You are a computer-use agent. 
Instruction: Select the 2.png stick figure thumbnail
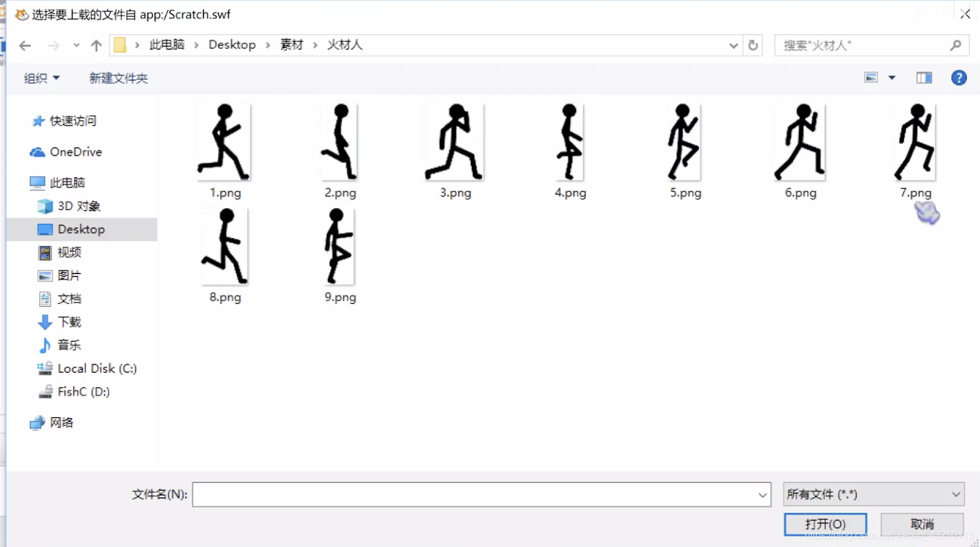[x=340, y=142]
